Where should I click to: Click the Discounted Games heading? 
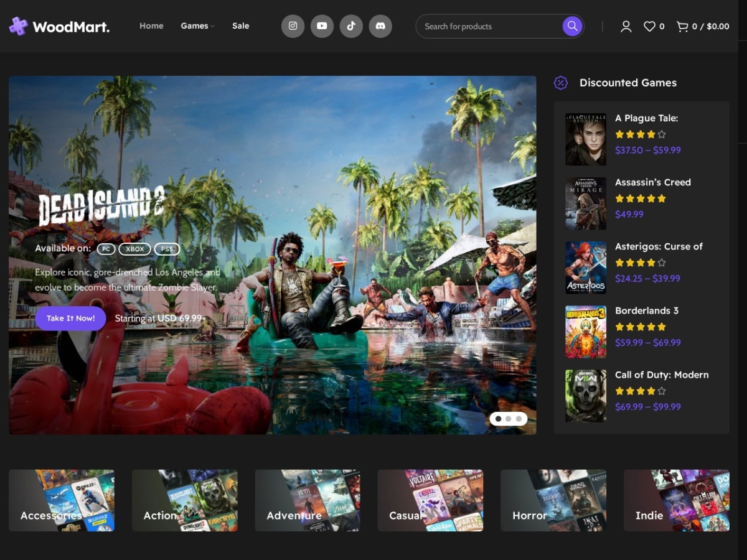click(628, 83)
